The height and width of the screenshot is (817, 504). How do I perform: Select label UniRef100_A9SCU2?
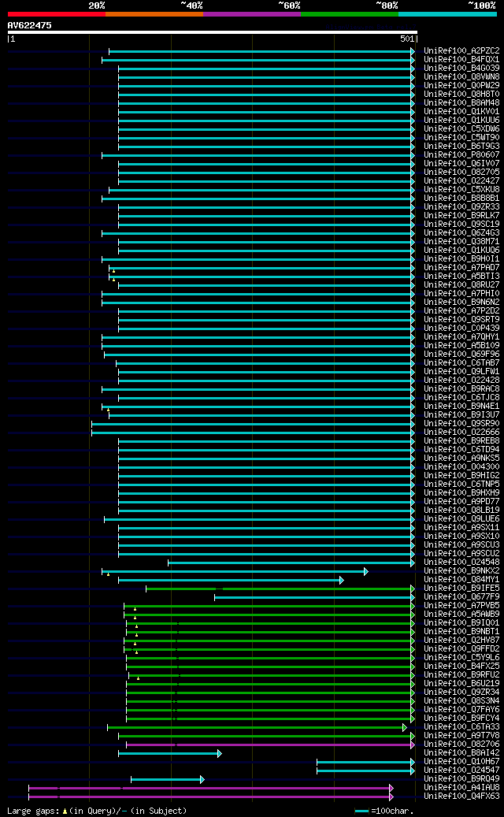pyautogui.click(x=461, y=553)
